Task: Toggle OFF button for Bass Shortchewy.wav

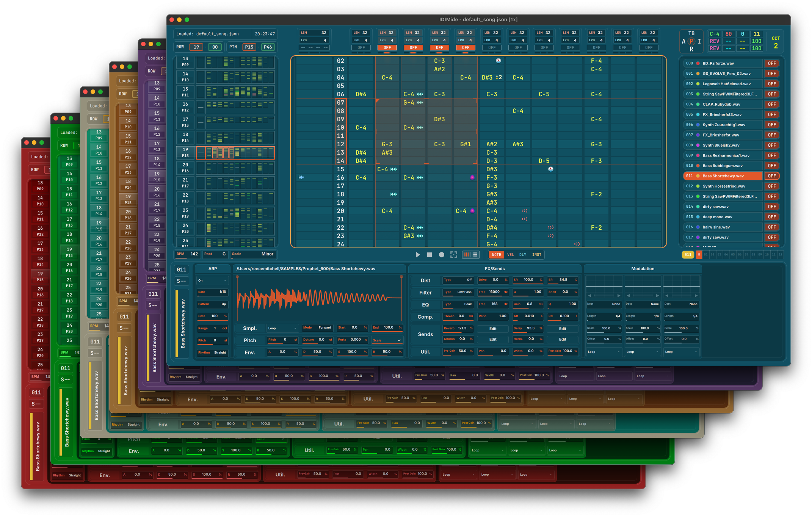Action: (x=772, y=176)
